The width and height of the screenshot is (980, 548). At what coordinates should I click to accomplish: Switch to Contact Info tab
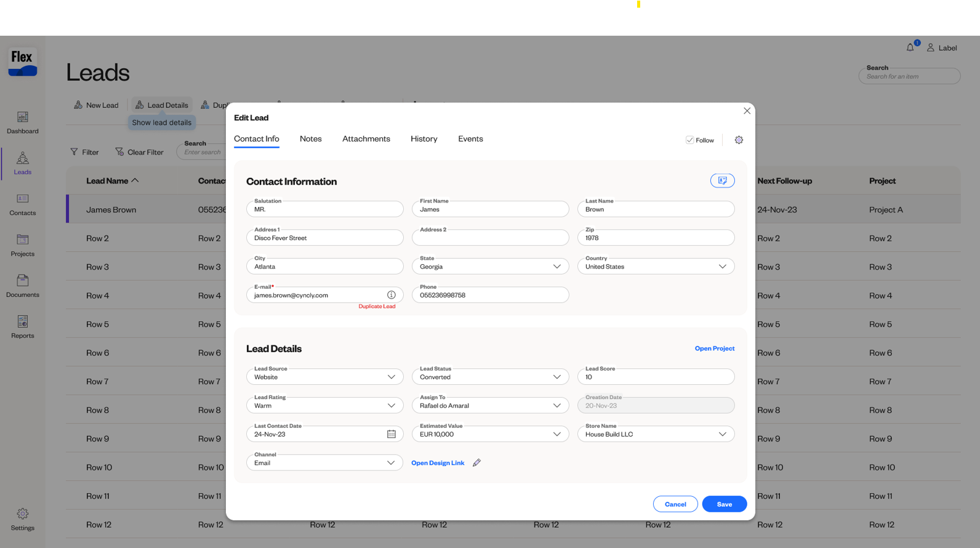(257, 139)
